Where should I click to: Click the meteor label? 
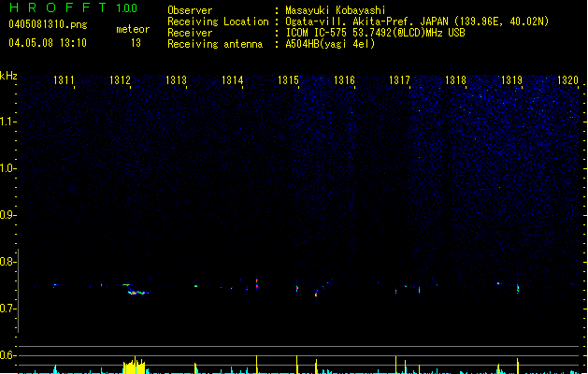point(133,29)
